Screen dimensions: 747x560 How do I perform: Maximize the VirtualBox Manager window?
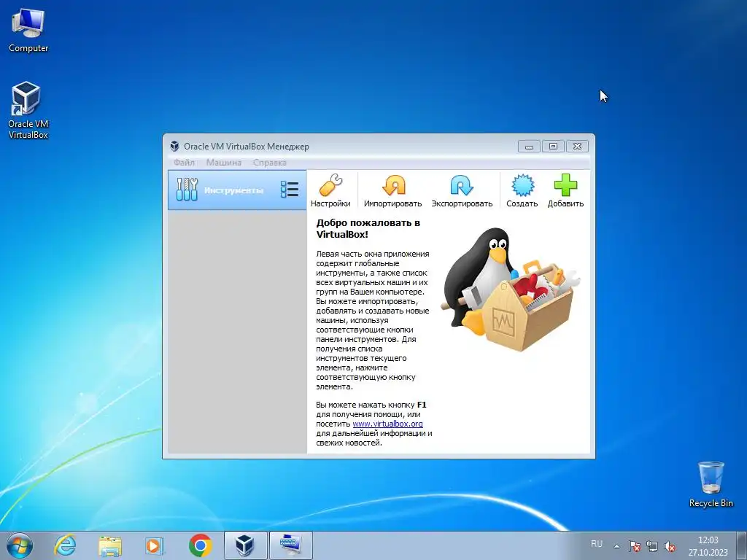click(553, 146)
